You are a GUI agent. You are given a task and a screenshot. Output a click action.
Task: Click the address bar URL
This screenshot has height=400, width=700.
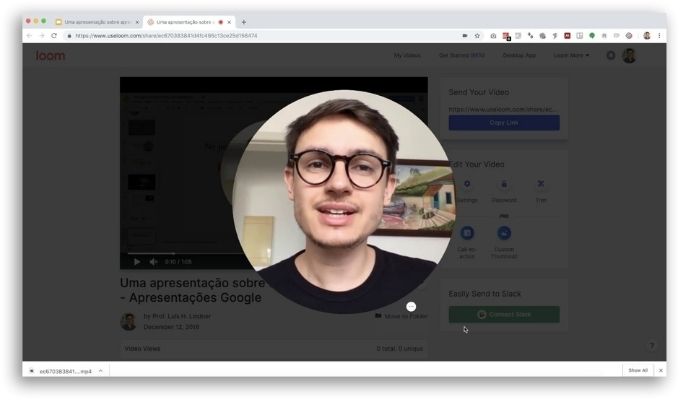(166, 36)
